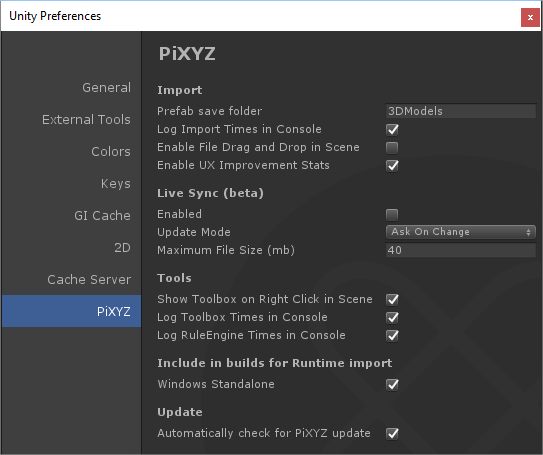The image size is (543, 455).
Task: Select Cache Server in sidebar
Action: (x=89, y=279)
